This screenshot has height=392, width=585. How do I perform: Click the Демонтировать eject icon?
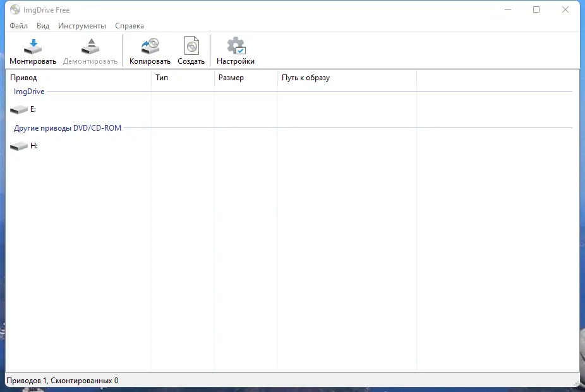[x=90, y=46]
